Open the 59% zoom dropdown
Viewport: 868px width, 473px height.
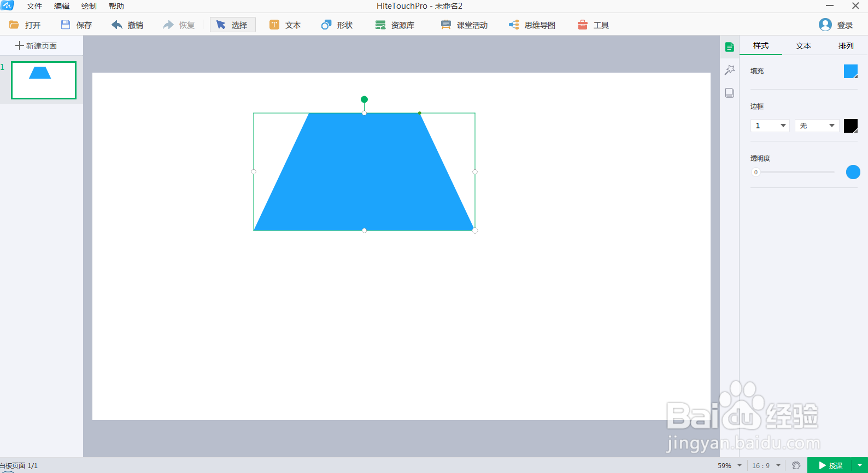[730, 465]
